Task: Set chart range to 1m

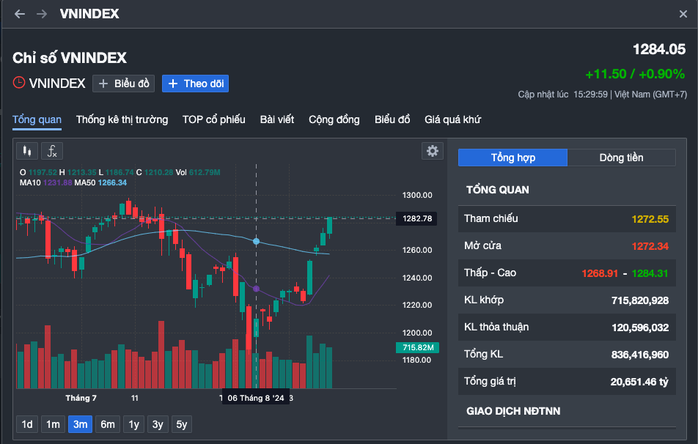Action: click(x=53, y=424)
